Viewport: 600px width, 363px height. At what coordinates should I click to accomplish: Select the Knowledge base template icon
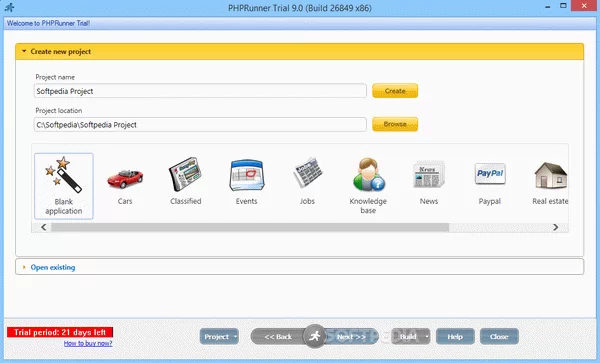pos(368,174)
